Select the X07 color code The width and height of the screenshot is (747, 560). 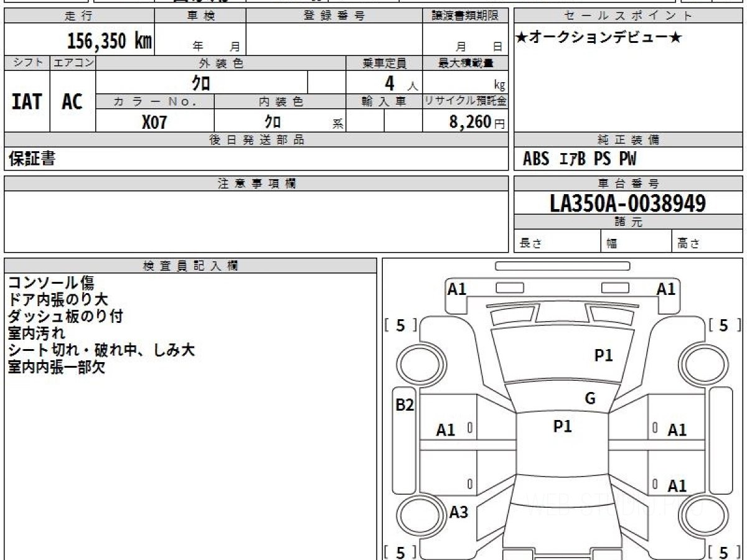pyautogui.click(x=154, y=121)
